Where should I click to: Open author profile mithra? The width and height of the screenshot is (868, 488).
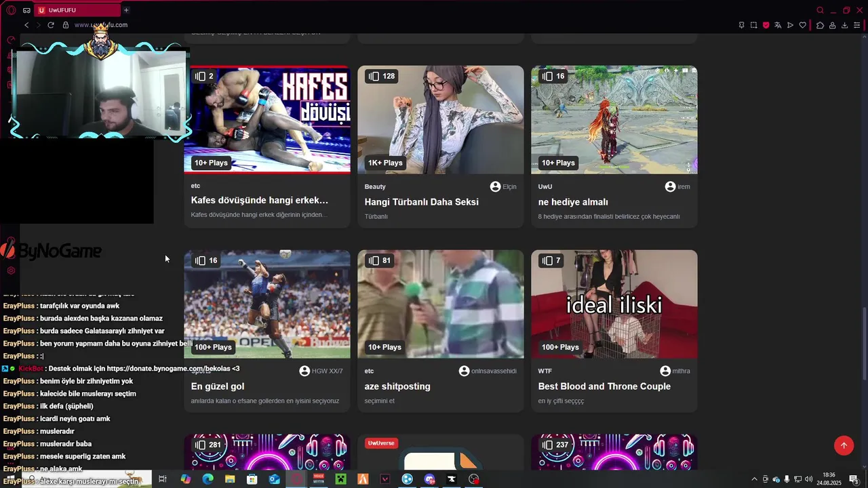675,371
